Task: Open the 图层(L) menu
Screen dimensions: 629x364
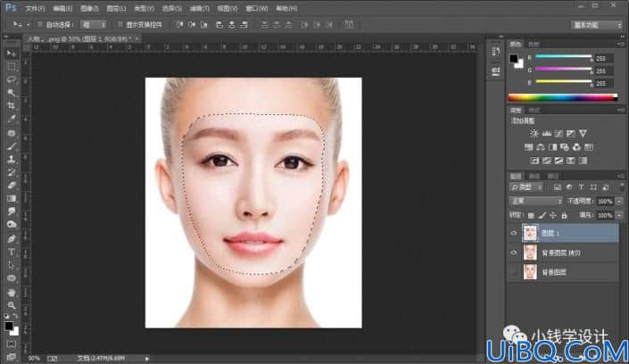Action: [x=116, y=8]
